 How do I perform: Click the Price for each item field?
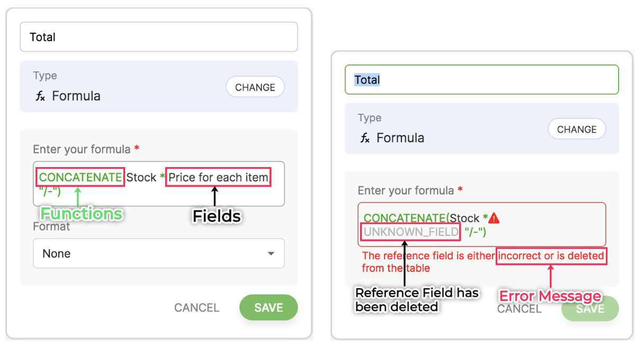click(218, 178)
